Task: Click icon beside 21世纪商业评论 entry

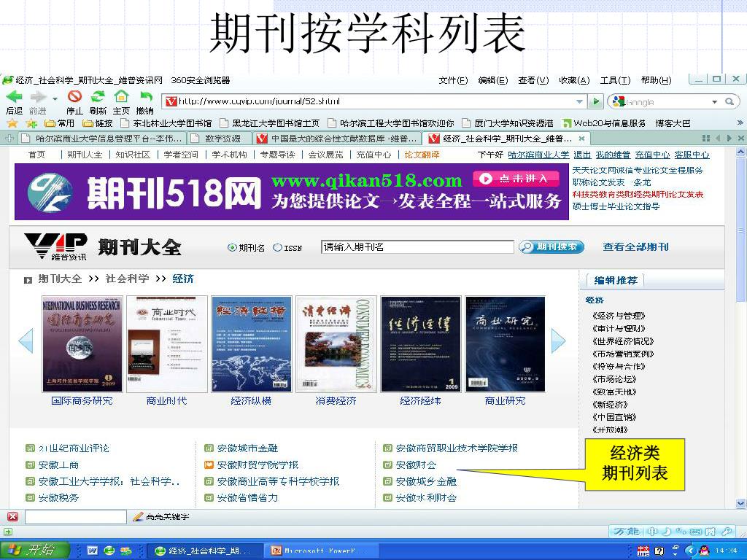Action: [x=30, y=448]
